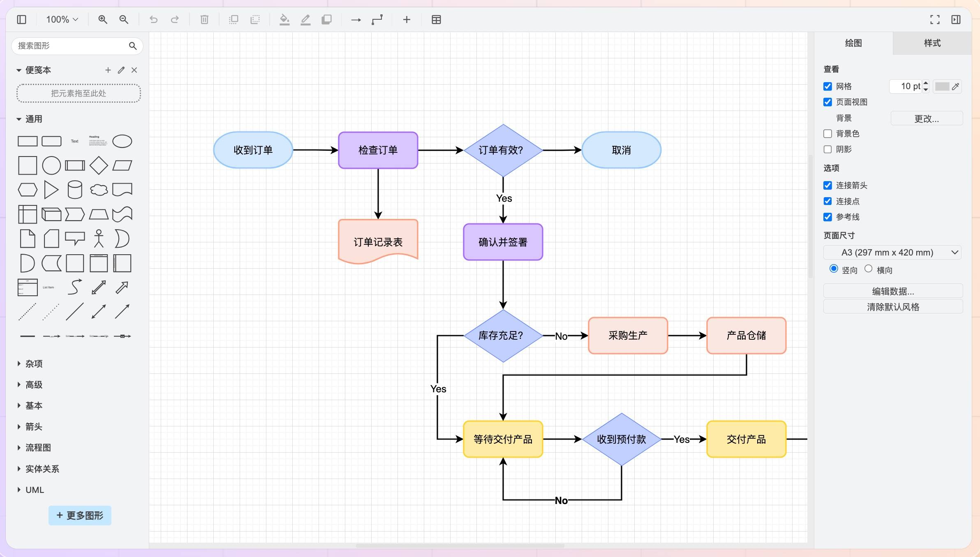
Task: Click the 更多图形 button
Action: (80, 515)
